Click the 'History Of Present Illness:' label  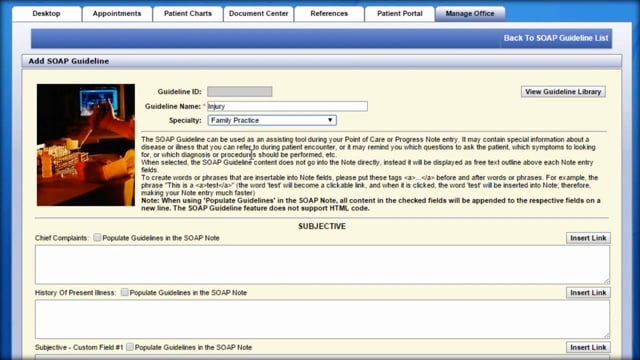76,293
